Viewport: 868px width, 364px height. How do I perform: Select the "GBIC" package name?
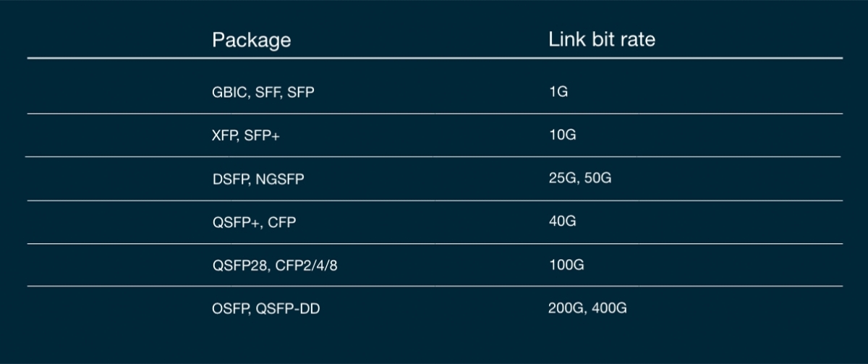tap(226, 93)
